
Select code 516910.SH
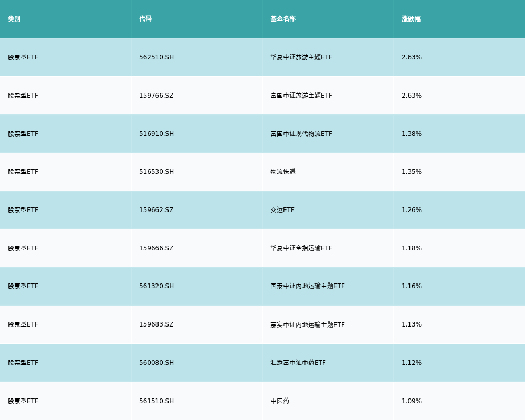pos(156,134)
